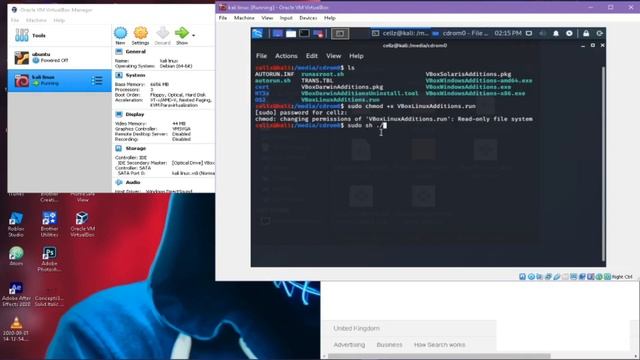Click the display icon next to Kali clock
The height and width of the screenshot is (360, 640).
click(x=529, y=33)
